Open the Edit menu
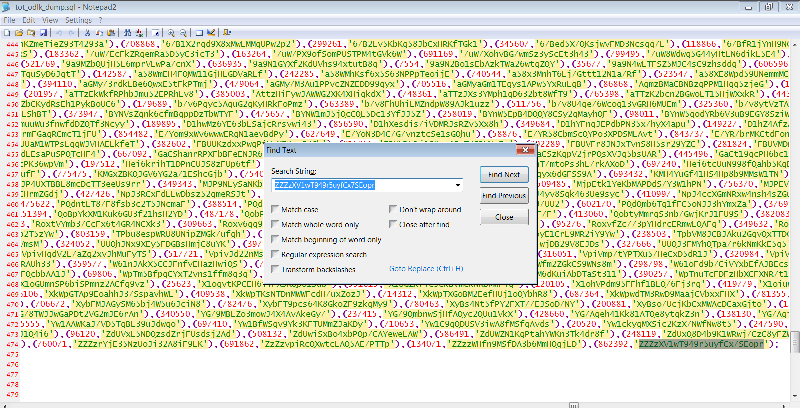 click(x=29, y=20)
